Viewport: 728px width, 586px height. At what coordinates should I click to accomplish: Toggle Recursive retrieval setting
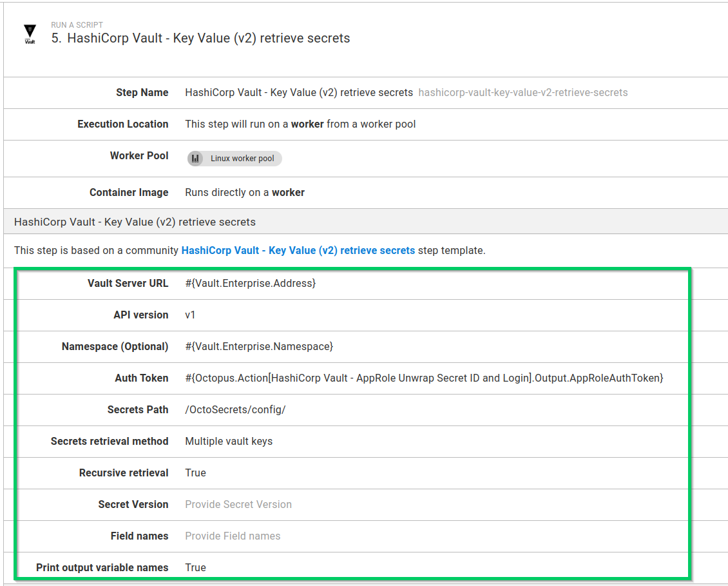pyautogui.click(x=195, y=473)
